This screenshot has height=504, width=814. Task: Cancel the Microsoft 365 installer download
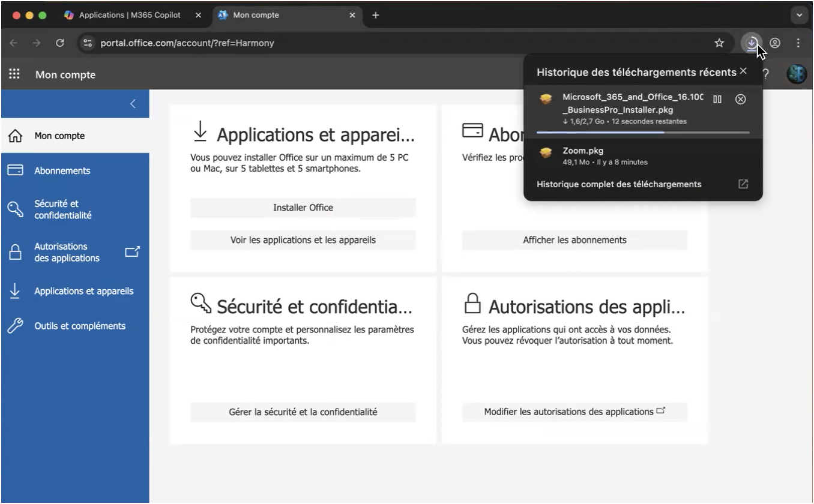(741, 99)
